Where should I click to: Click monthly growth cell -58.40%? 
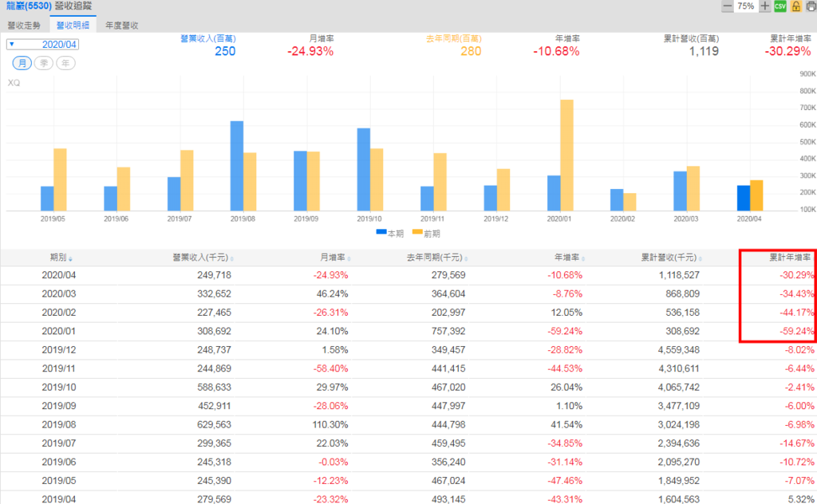click(330, 368)
